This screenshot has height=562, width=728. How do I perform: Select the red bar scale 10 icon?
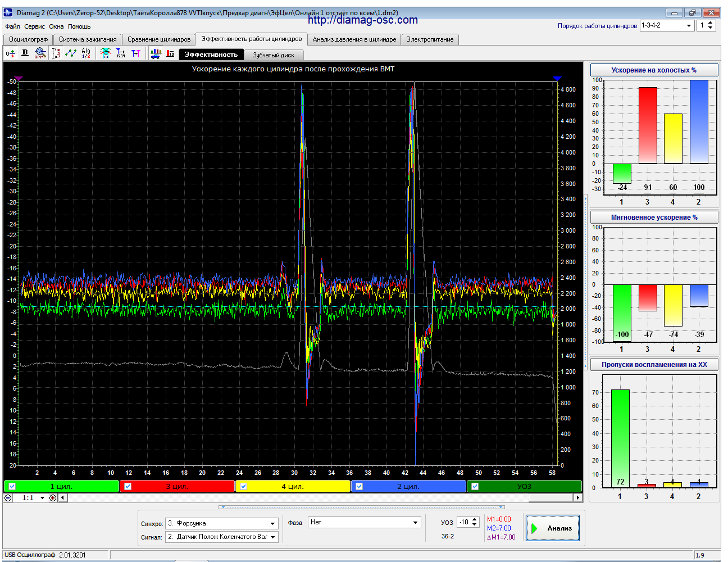[171, 53]
